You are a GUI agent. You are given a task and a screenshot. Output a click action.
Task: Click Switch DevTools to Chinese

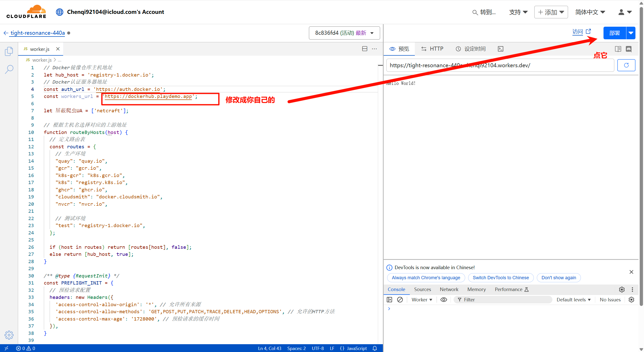(x=501, y=278)
